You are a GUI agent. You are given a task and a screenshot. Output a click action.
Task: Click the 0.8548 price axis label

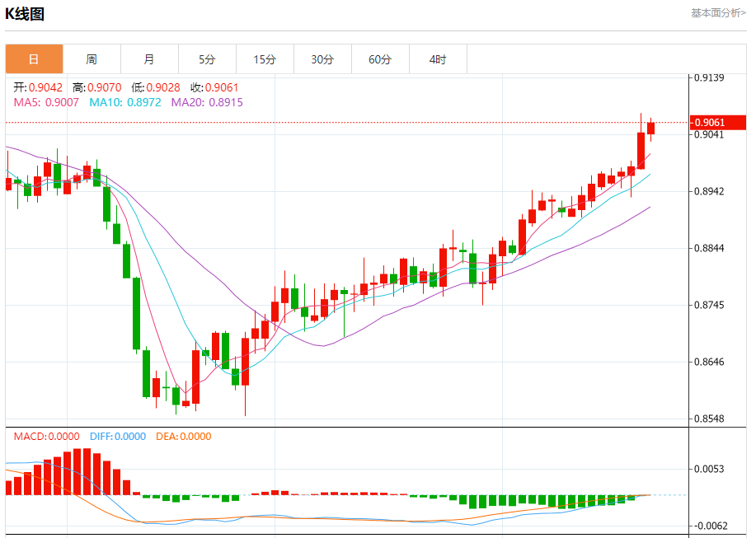point(709,419)
